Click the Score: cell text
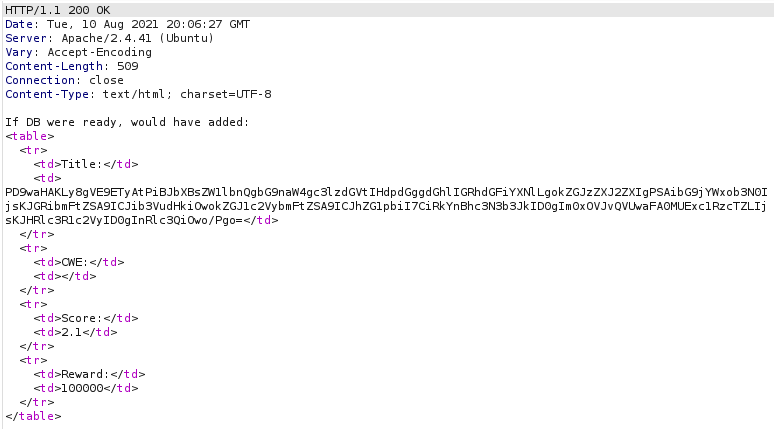Screen dimensions: 774x429 pos(81,318)
